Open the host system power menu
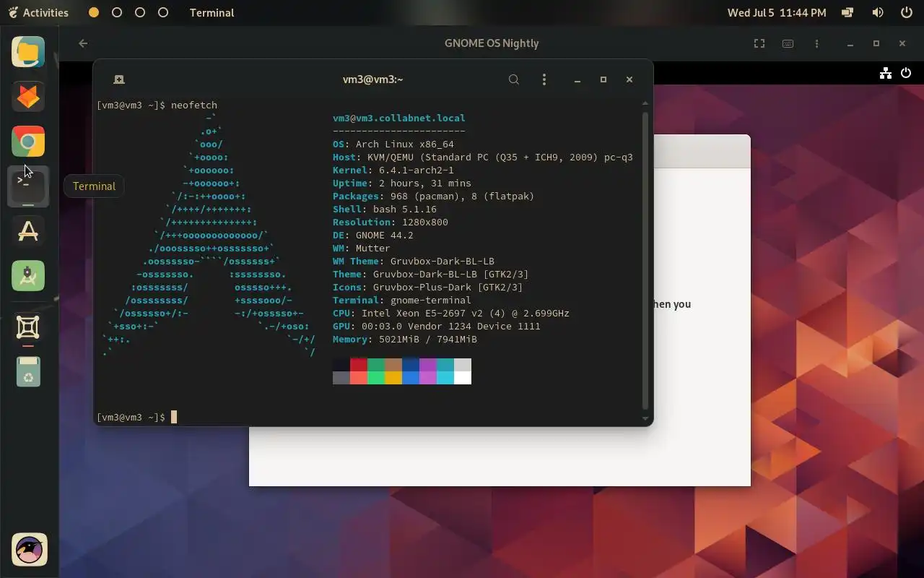 pos(907,12)
